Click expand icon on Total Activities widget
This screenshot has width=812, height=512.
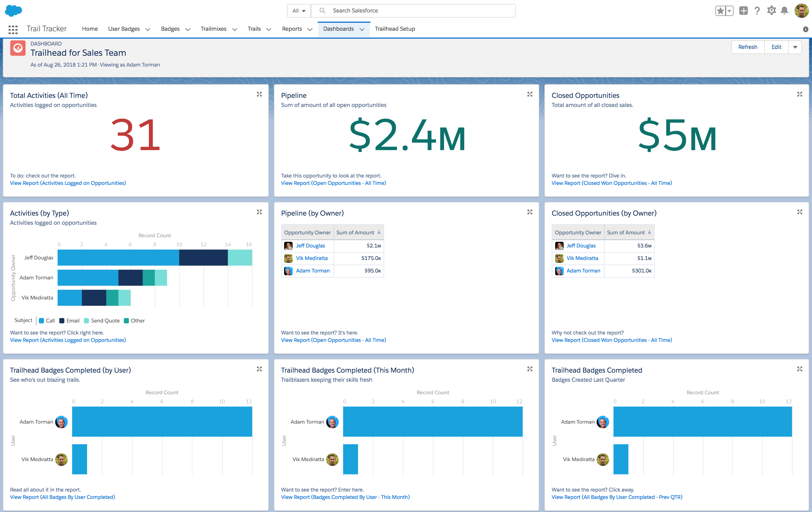pos(259,94)
